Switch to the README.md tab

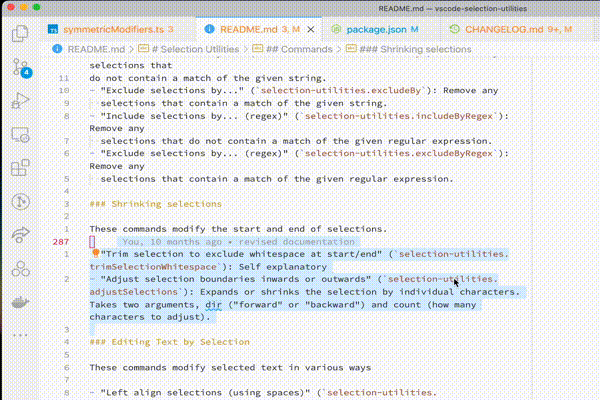click(260, 29)
